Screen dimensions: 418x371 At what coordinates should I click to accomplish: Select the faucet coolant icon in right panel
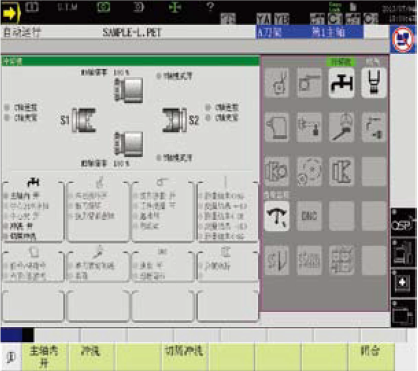click(x=341, y=83)
